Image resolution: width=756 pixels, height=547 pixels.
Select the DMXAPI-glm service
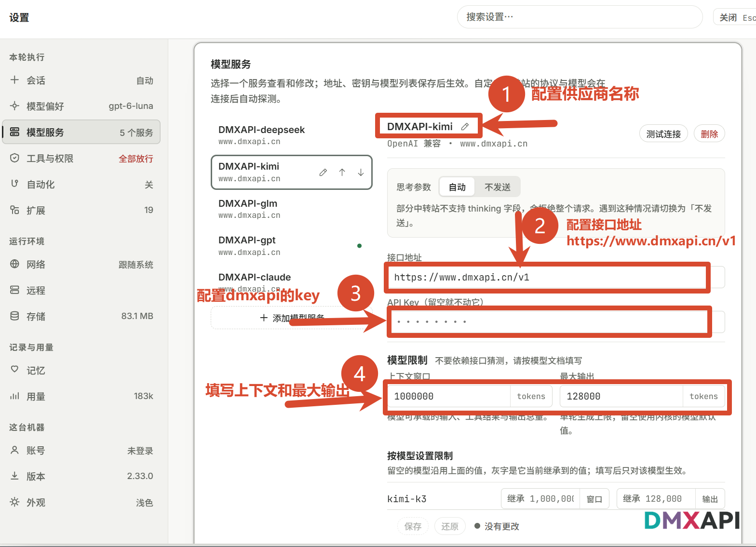[x=291, y=209]
